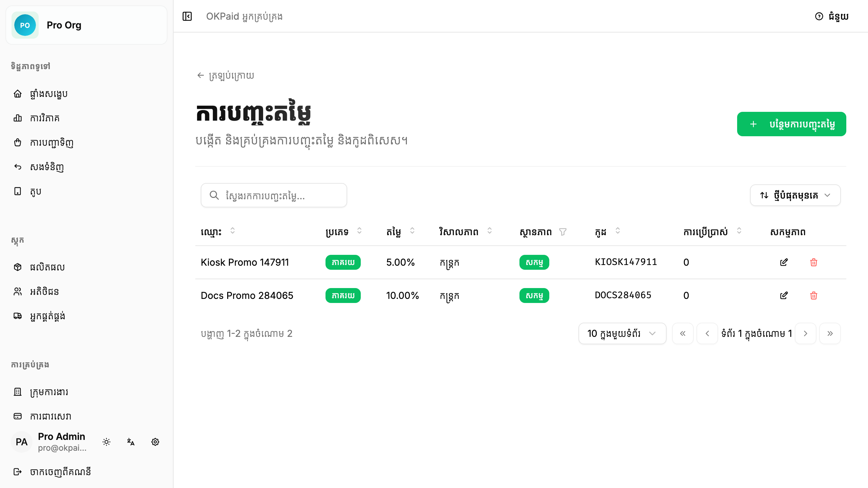Viewport: 868px width, 488px height.
Task: Edit the Kiosk Promo 147911 discount
Action: pyautogui.click(x=784, y=262)
